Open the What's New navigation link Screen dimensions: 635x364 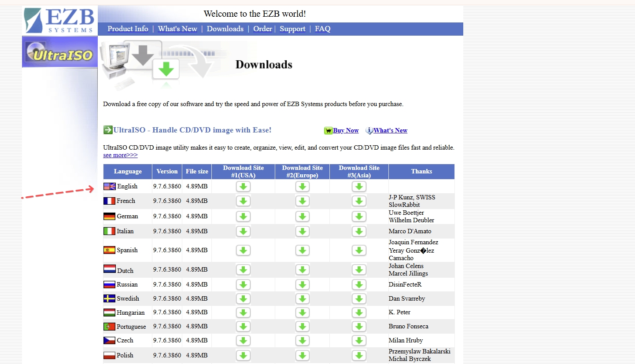[x=177, y=29]
